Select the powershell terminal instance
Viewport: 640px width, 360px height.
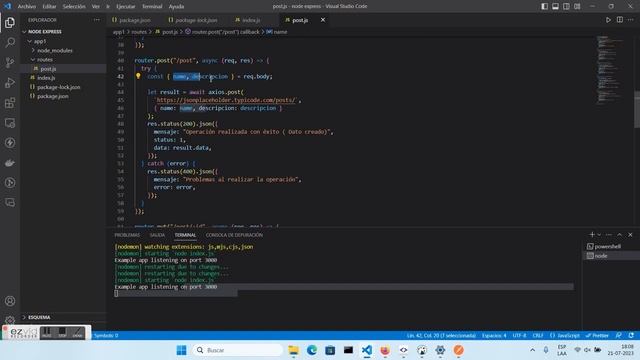(611, 247)
